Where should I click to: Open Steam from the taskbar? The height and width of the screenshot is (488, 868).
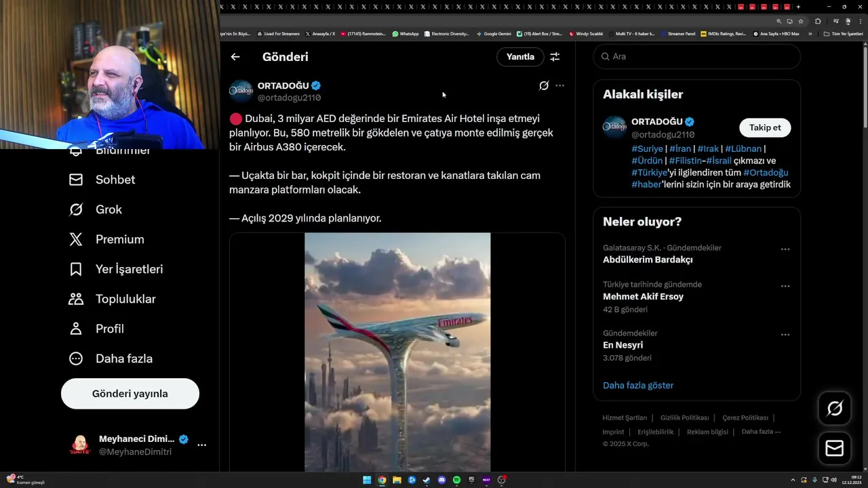click(x=427, y=480)
